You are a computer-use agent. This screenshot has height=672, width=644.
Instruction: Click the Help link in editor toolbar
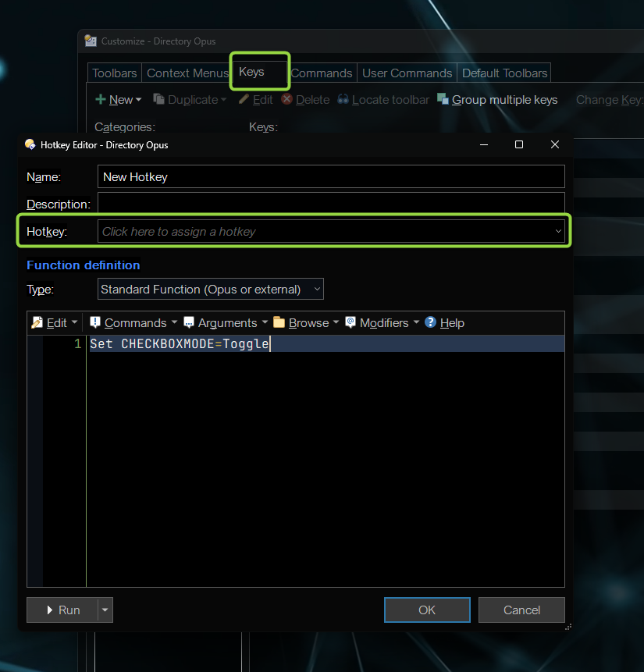pyautogui.click(x=452, y=322)
